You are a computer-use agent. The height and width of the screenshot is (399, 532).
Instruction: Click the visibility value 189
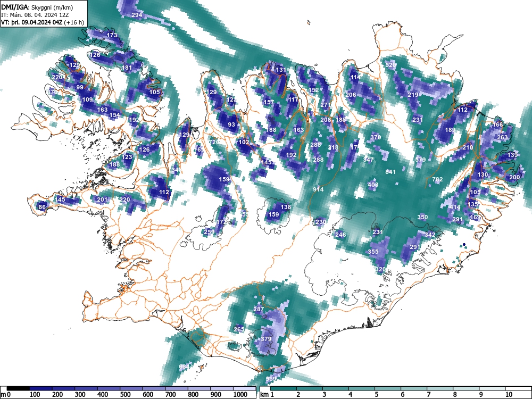point(450,130)
